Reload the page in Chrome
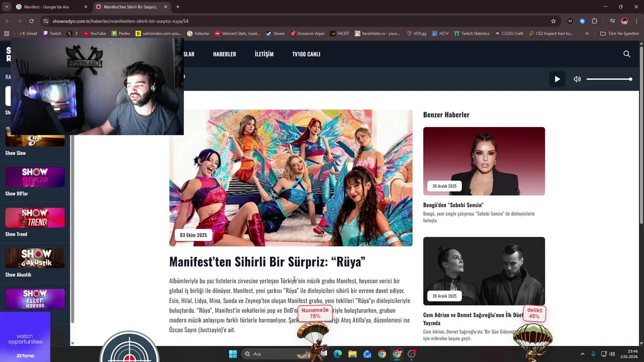This screenshot has width=644, height=362. click(31, 21)
